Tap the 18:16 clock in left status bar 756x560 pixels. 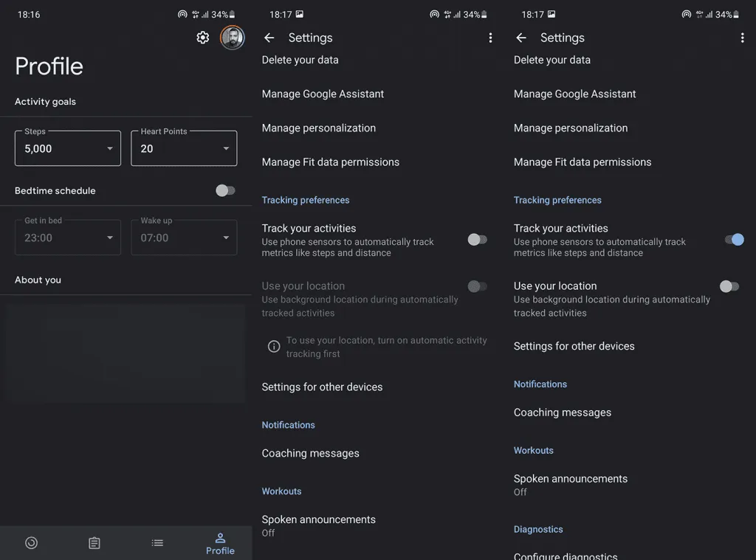pyautogui.click(x=29, y=15)
